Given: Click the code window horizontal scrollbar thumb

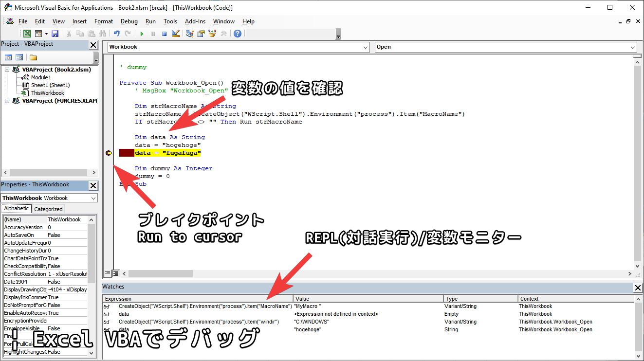Looking at the screenshot, I should [x=161, y=274].
